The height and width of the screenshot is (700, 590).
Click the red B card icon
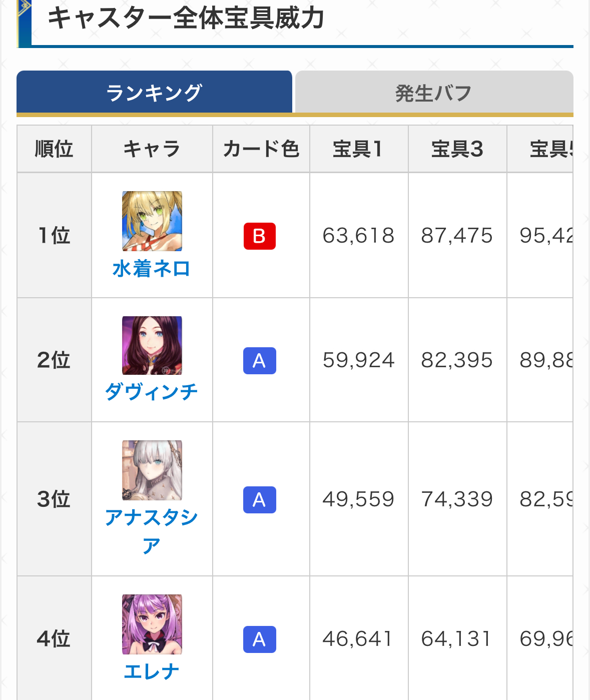[259, 236]
